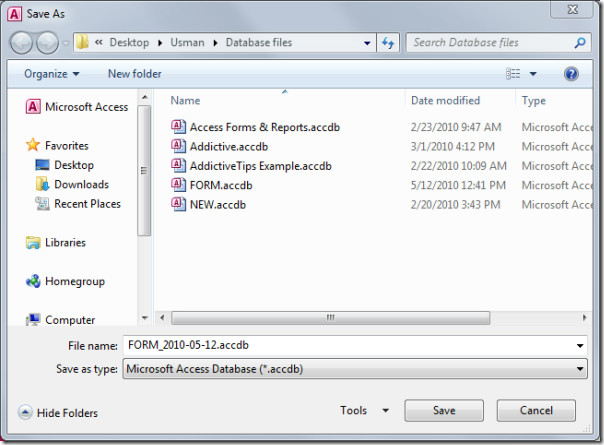
Task: Click the Forward navigation arrow button
Action: pyautogui.click(x=47, y=42)
